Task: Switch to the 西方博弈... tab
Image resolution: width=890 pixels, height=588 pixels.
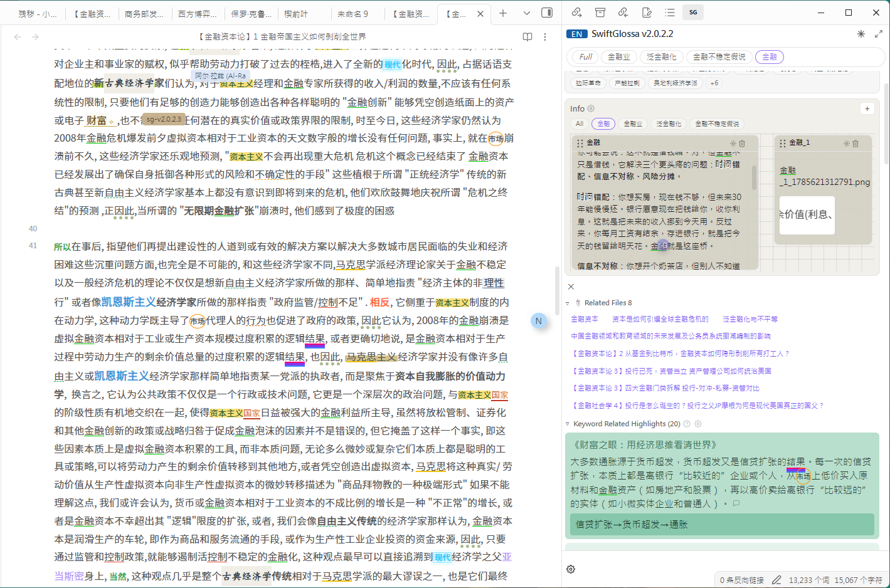Action: point(198,13)
